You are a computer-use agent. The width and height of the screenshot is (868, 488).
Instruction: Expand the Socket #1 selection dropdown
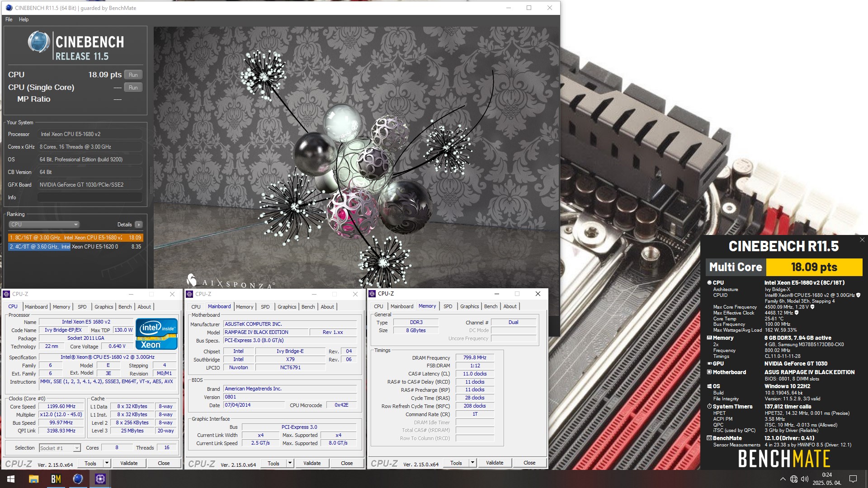click(x=77, y=448)
